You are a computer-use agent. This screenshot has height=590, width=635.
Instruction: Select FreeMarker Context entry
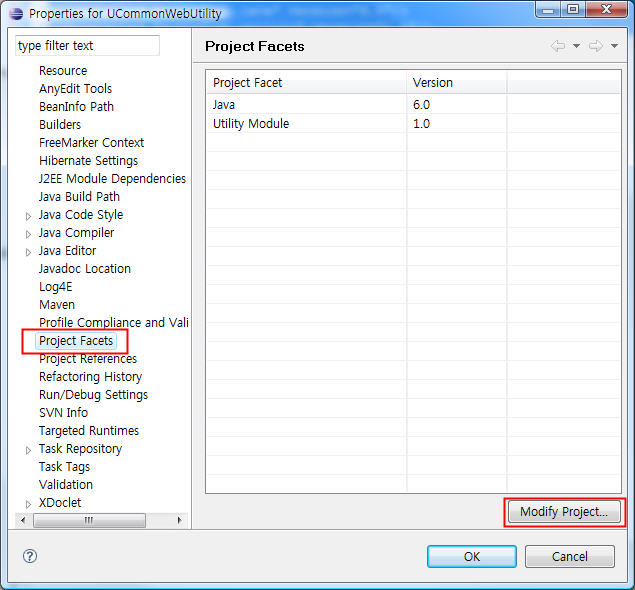point(92,143)
